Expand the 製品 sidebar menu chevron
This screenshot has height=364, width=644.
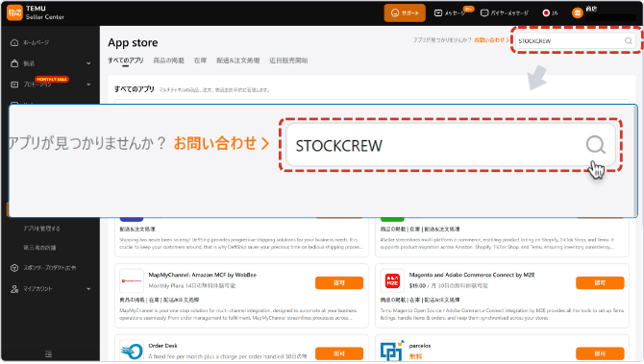coord(88,63)
